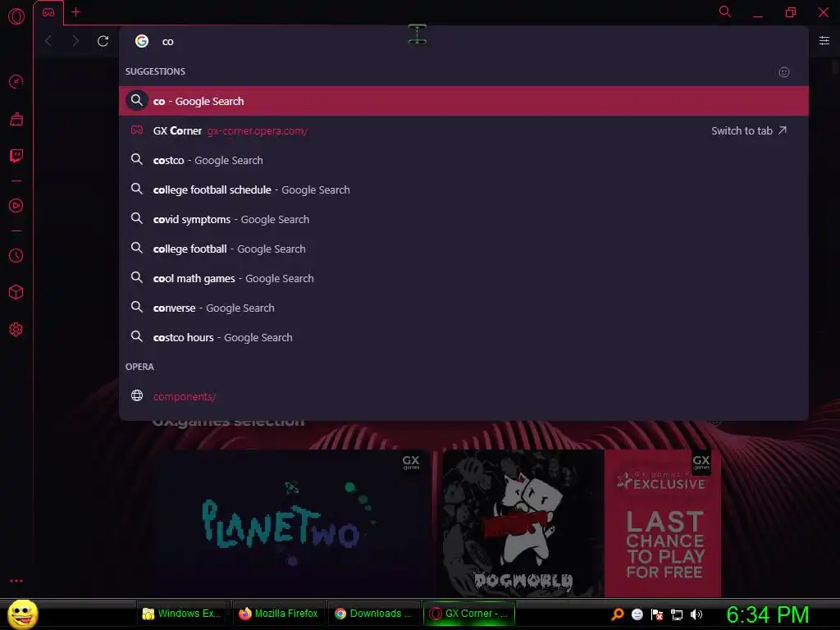The width and height of the screenshot is (840, 630).
Task: Reload the page
Action: click(x=103, y=41)
